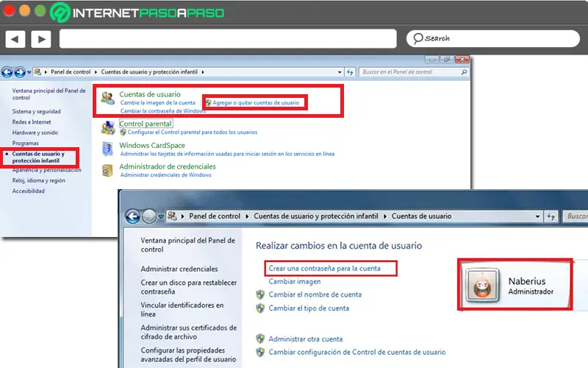Click Crear un disco para restablecer contraseña
The image size is (588, 368).
[x=189, y=287]
